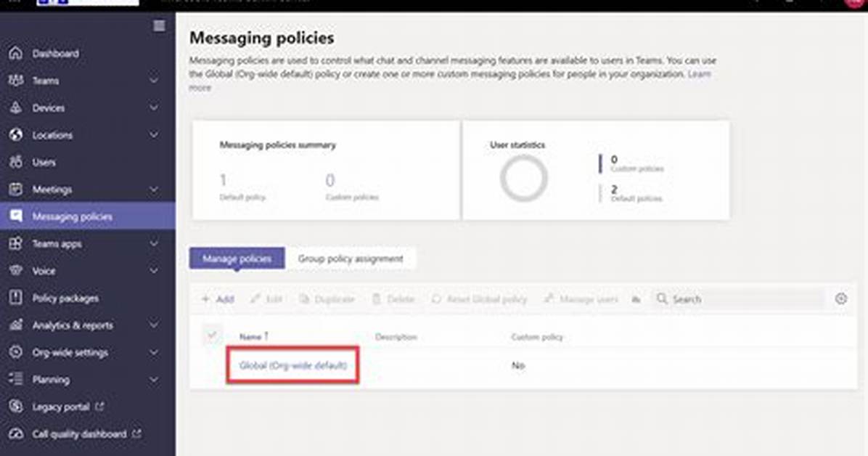Expand the Planning menu chevron
Screen dimensions: 868x456
(x=154, y=379)
